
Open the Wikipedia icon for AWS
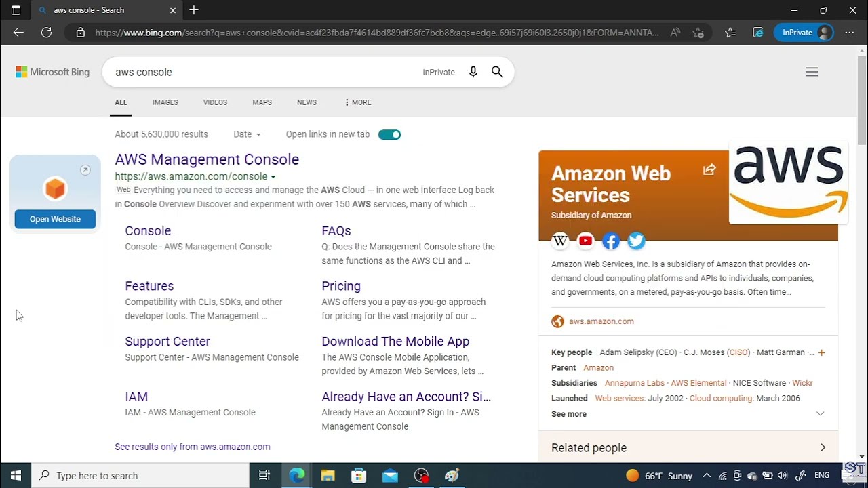pyautogui.click(x=560, y=241)
